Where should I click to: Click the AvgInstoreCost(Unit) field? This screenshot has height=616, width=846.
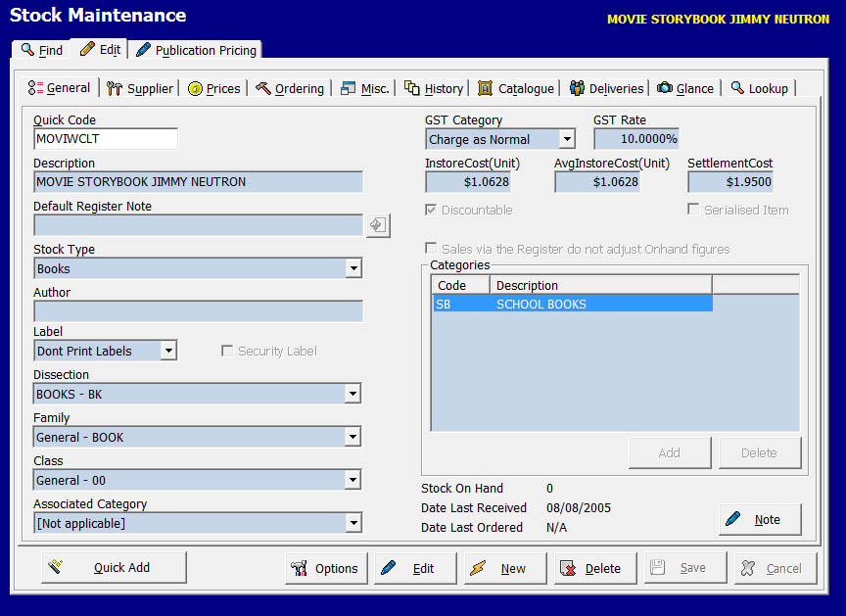[597, 182]
